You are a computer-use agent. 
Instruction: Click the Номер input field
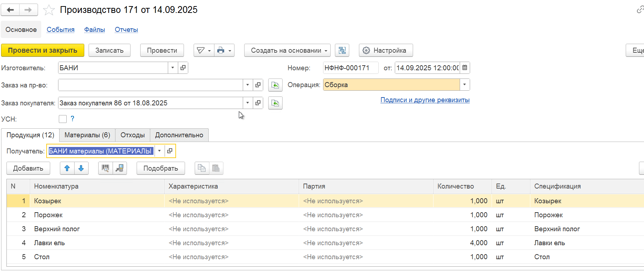(x=350, y=68)
